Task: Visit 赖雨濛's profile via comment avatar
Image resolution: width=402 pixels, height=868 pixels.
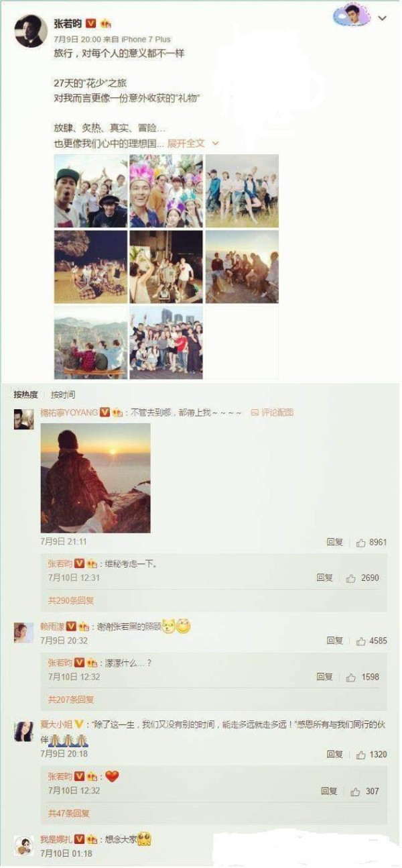Action: [x=23, y=633]
